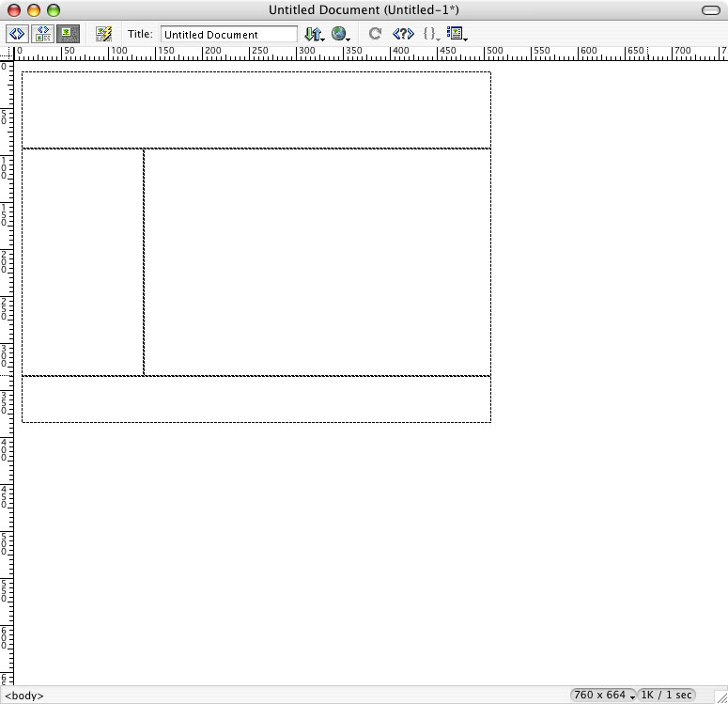Open the File Management menu
This screenshot has height=704, width=728.
pyautogui.click(x=315, y=34)
